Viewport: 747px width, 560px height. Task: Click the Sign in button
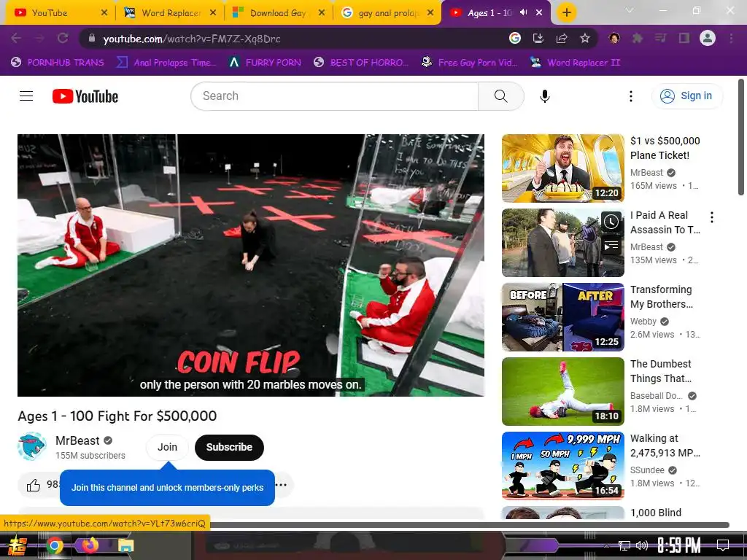point(687,96)
